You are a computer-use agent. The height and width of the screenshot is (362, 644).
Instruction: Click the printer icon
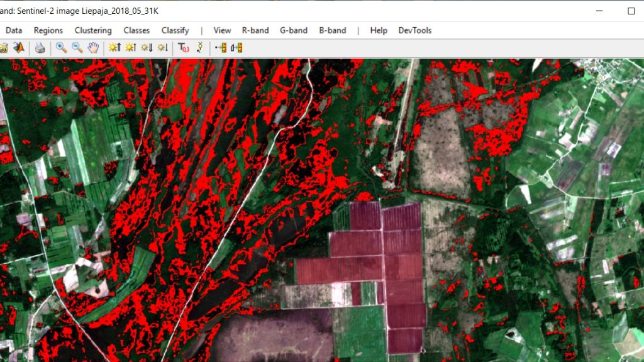pyautogui.click(x=40, y=48)
